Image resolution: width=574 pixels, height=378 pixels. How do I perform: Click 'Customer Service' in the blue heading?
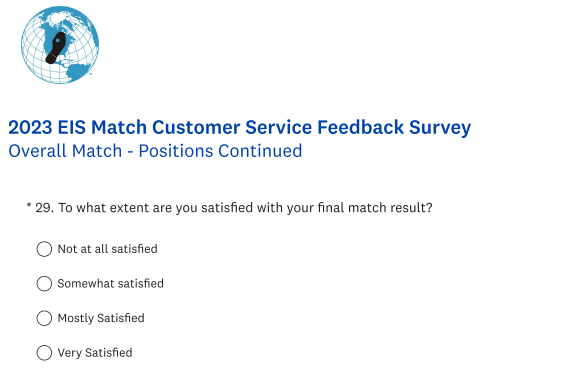(x=232, y=127)
